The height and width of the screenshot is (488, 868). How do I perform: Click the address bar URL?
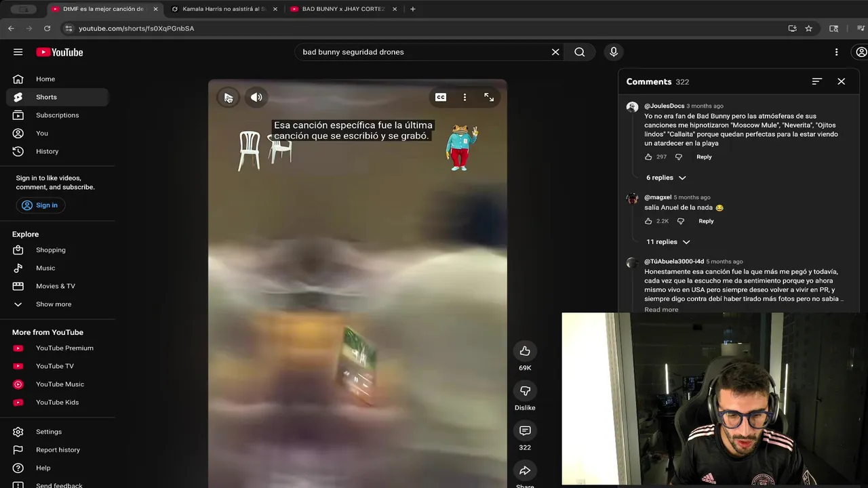(136, 28)
